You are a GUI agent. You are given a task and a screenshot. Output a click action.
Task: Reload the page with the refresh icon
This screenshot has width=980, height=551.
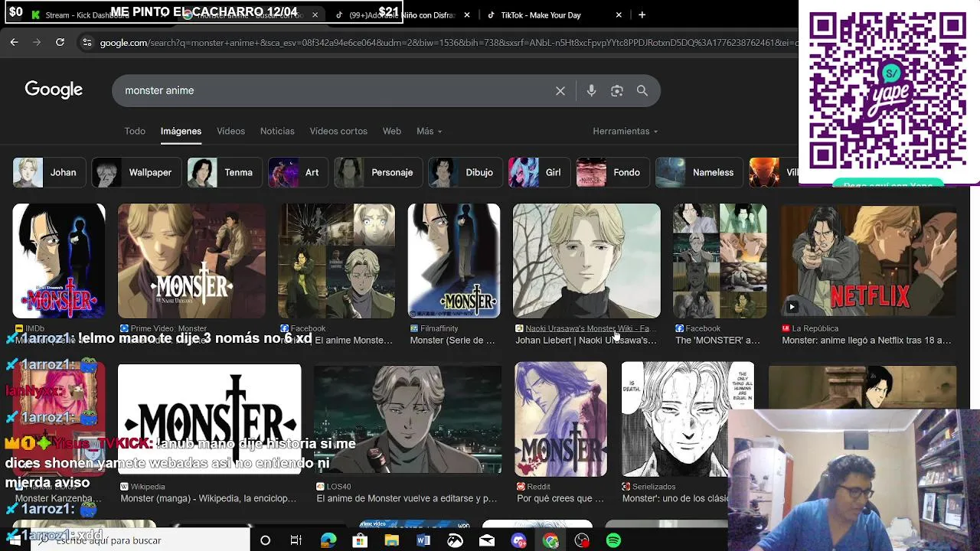60,43
